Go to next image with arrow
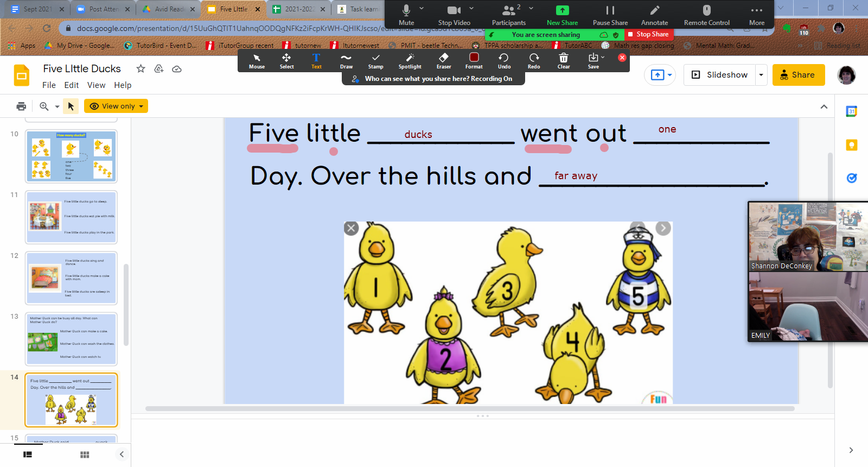Image resolution: width=868 pixels, height=467 pixels. click(663, 228)
